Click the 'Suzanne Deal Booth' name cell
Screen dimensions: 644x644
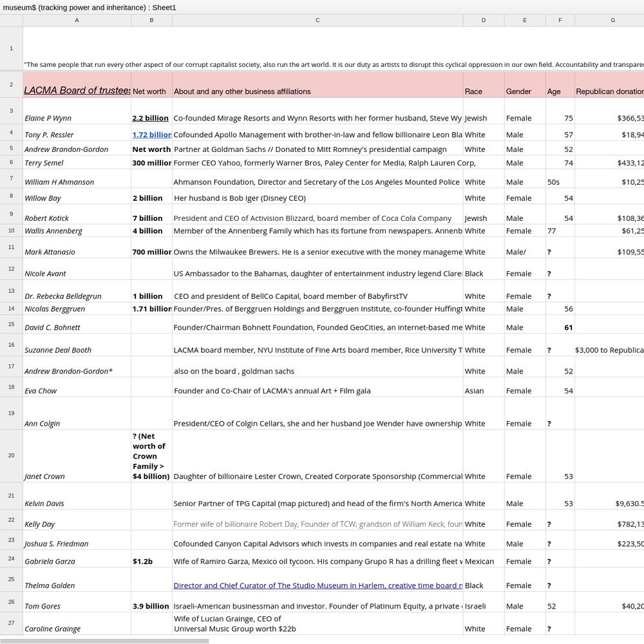[x=77, y=345]
